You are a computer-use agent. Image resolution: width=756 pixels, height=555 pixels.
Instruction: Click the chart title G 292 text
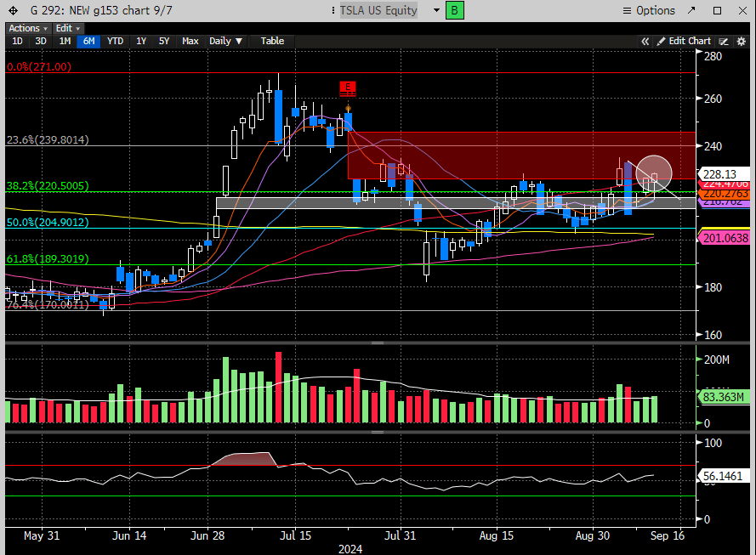tap(100, 10)
